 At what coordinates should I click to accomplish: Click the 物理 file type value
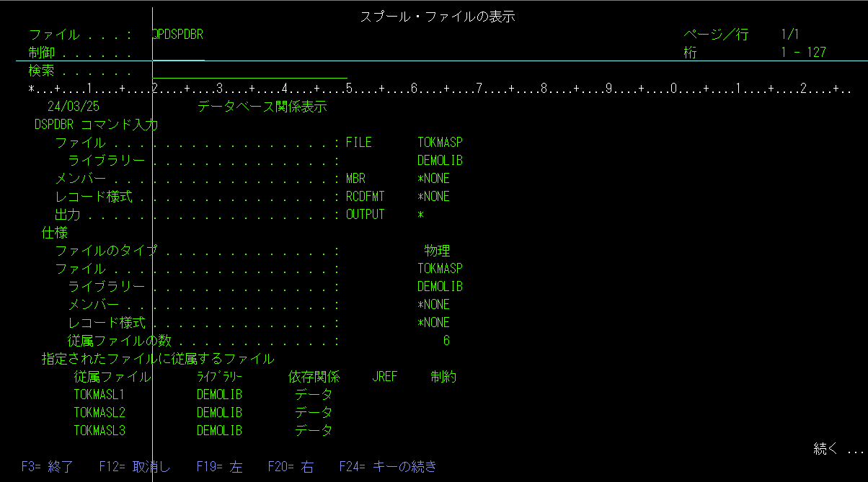coord(437,251)
